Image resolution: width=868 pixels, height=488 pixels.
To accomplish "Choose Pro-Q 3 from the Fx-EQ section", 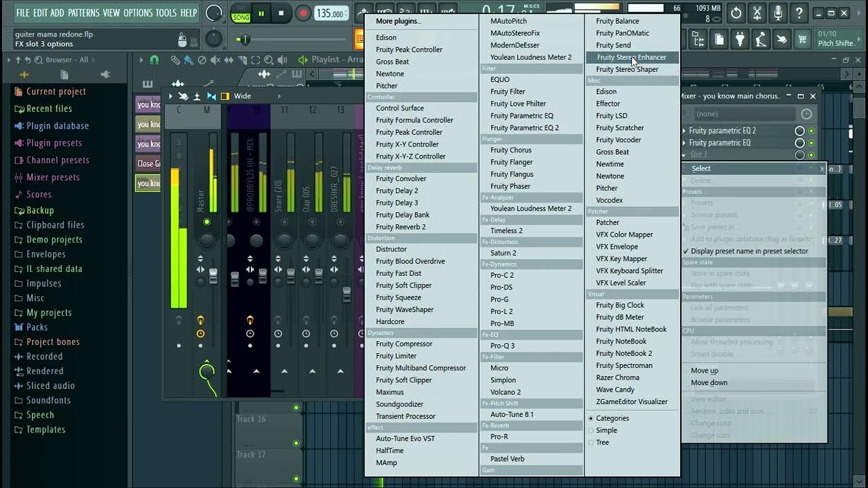I will coord(502,346).
